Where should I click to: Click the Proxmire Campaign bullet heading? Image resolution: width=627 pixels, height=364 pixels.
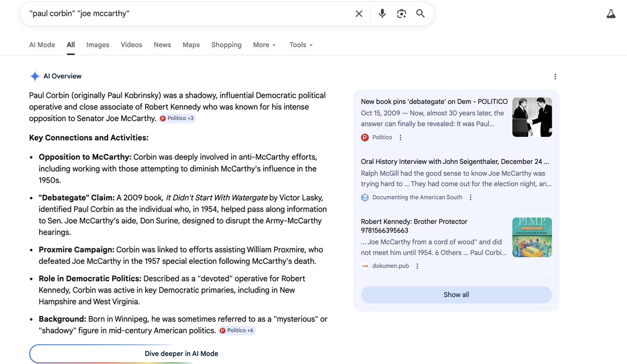76,250
